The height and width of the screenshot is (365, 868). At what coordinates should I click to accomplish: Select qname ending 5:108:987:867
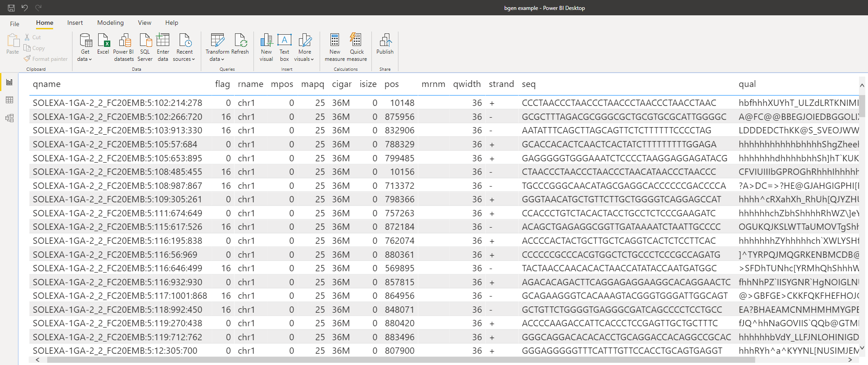[118, 186]
